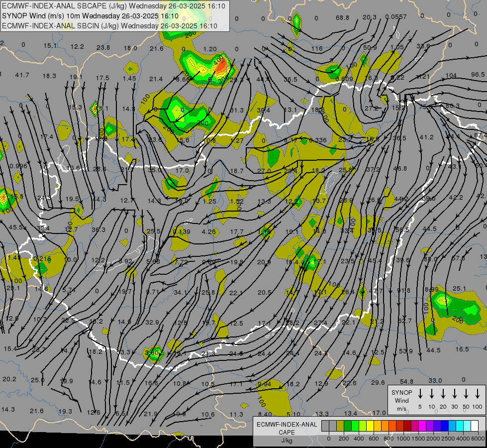
Task: Click the 1000 tick label in the CAPE legend
Action: [x=403, y=439]
